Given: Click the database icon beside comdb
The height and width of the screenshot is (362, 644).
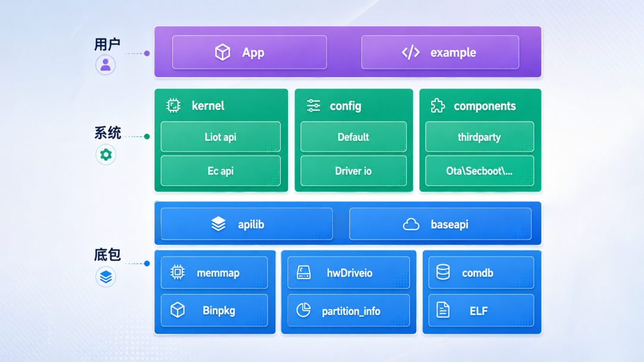Looking at the screenshot, I should click(442, 272).
